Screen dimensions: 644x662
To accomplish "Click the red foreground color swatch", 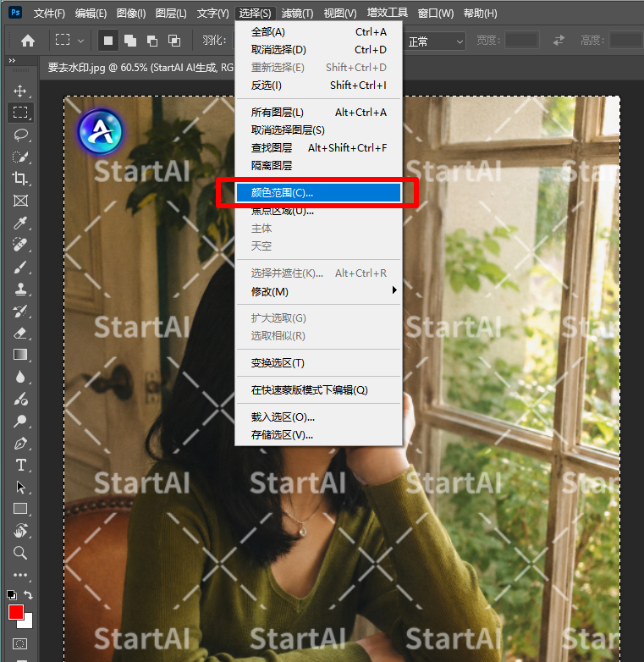I will (x=16, y=612).
